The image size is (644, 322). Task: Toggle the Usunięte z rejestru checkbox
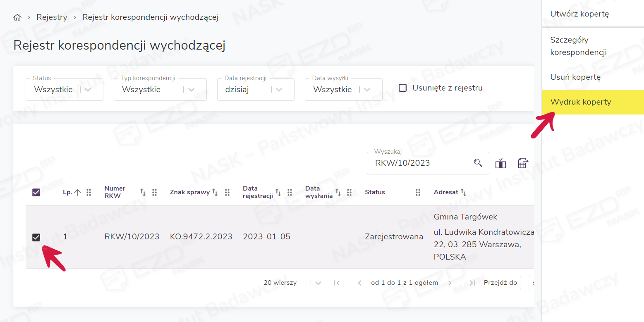coord(402,88)
